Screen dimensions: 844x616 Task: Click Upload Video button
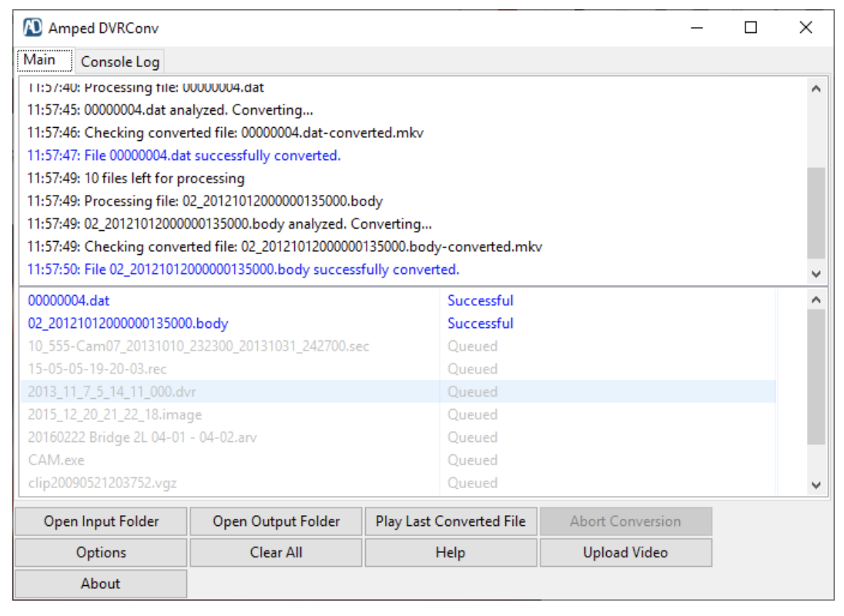click(x=625, y=553)
